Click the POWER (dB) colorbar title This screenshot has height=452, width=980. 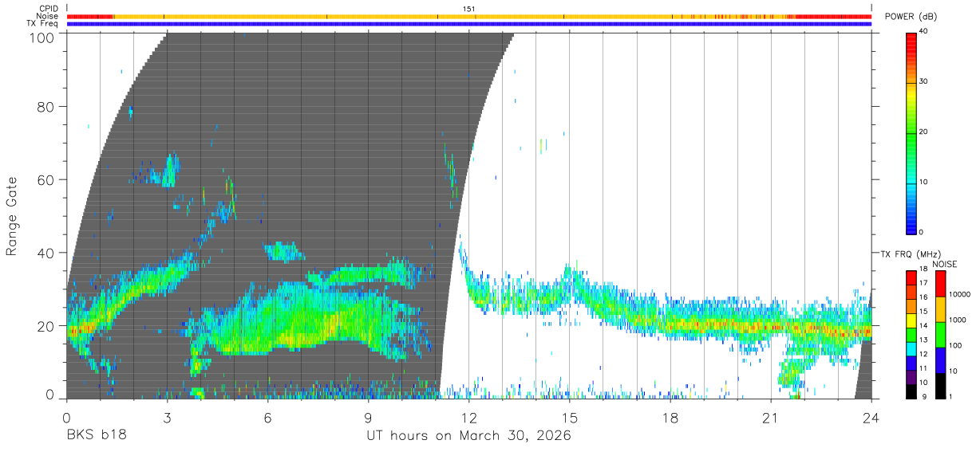(911, 17)
